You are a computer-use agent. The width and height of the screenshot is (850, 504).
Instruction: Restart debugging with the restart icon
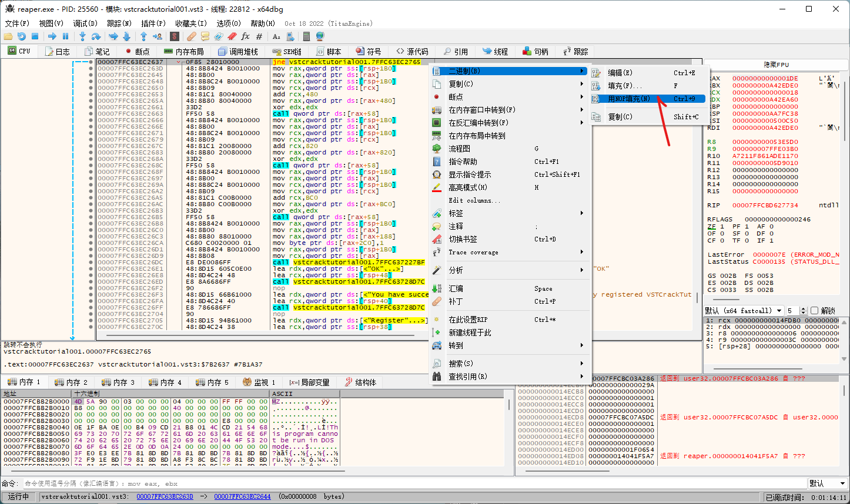click(x=22, y=36)
